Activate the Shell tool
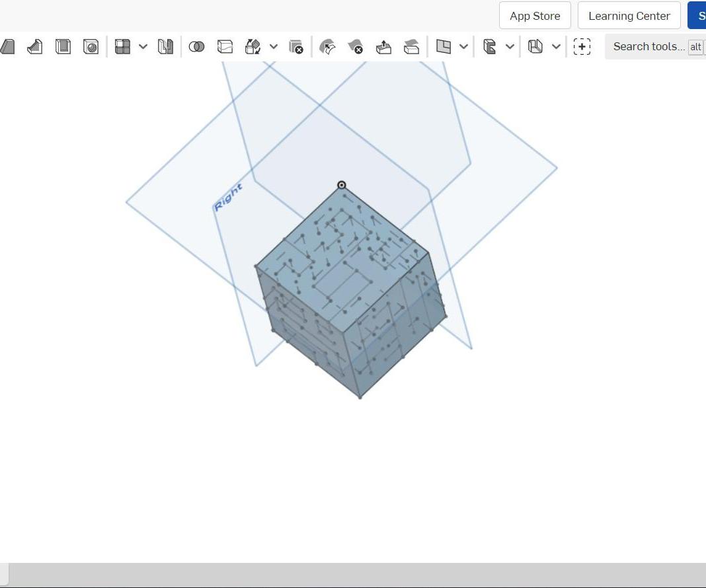 pos(63,46)
